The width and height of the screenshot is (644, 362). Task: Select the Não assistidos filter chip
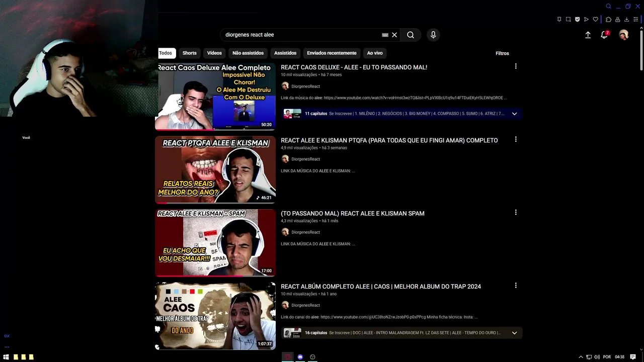[248, 53]
